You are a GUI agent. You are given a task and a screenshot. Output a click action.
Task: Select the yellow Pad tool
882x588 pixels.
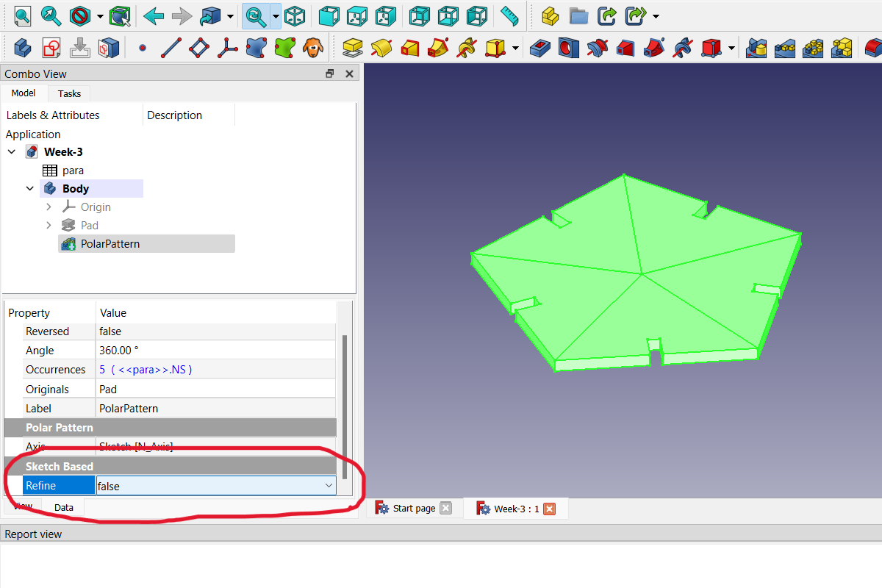(354, 49)
